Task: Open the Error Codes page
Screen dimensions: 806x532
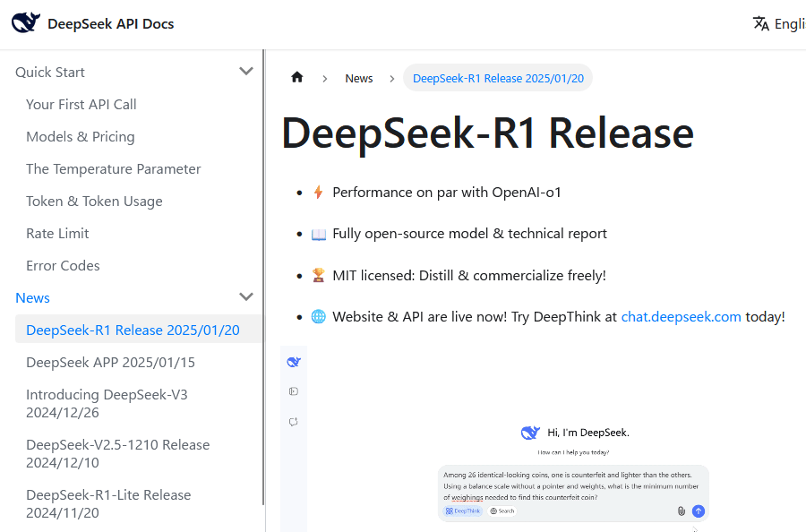Action: pyautogui.click(x=63, y=266)
